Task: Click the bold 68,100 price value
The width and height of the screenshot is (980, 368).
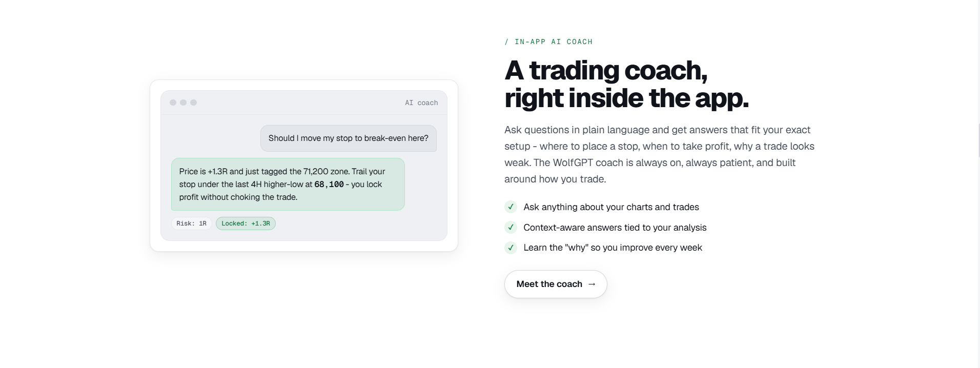Action: [329, 185]
